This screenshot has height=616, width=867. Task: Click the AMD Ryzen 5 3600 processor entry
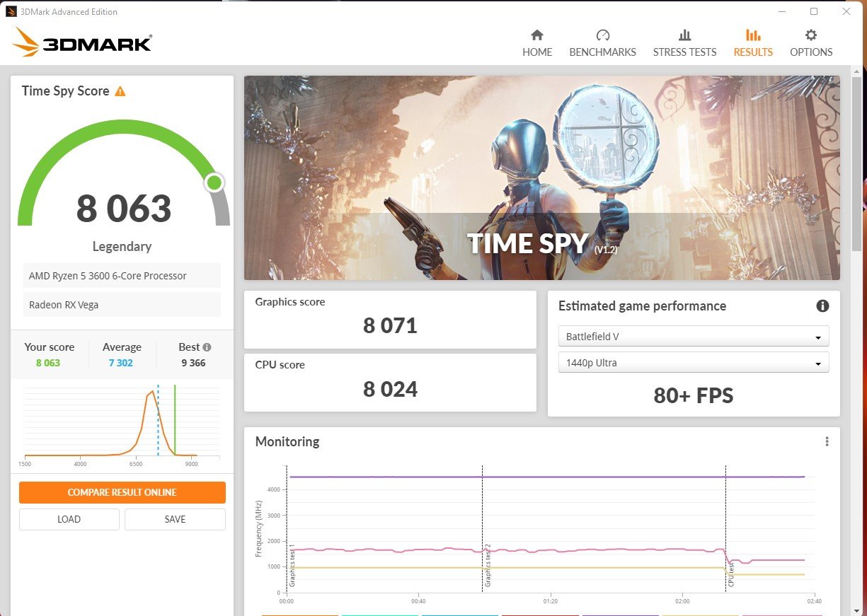point(122,276)
